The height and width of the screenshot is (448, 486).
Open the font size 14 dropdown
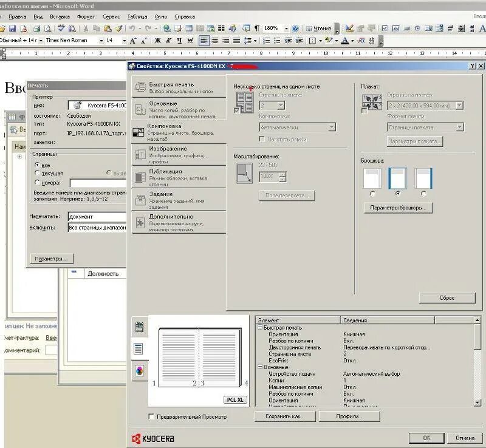point(124,41)
